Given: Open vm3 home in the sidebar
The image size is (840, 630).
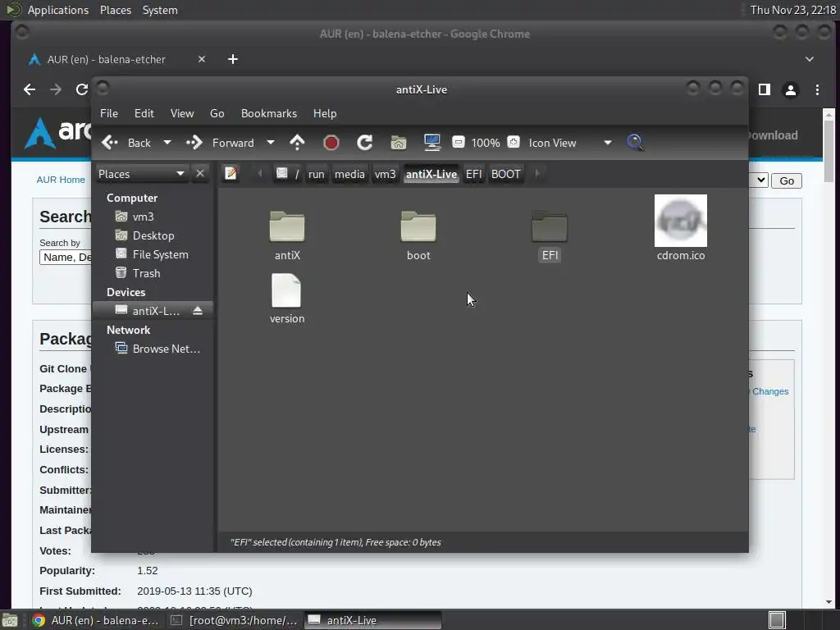Looking at the screenshot, I should [153, 217].
